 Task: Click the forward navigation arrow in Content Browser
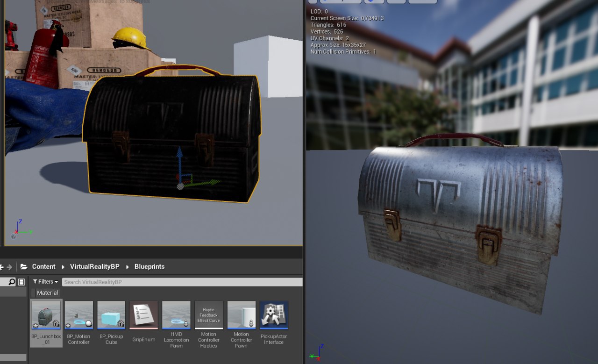coord(9,267)
